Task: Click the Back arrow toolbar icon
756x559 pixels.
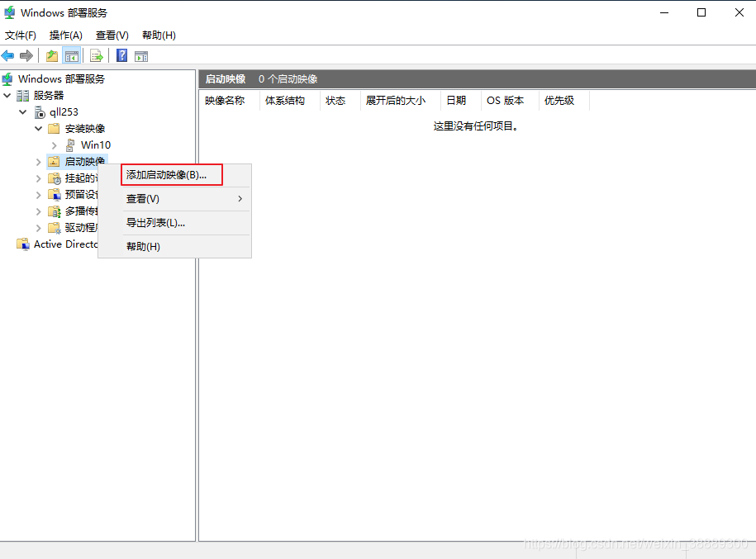Action: (x=8, y=56)
